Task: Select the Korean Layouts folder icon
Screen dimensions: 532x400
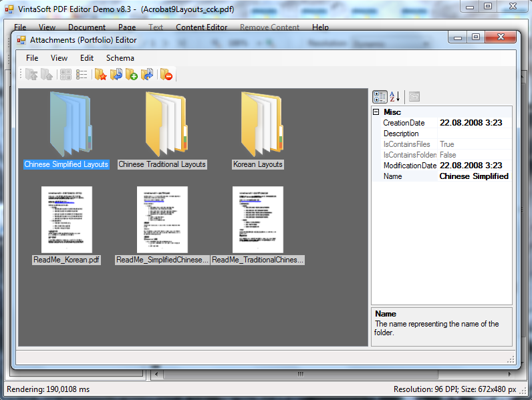Action: (x=261, y=124)
